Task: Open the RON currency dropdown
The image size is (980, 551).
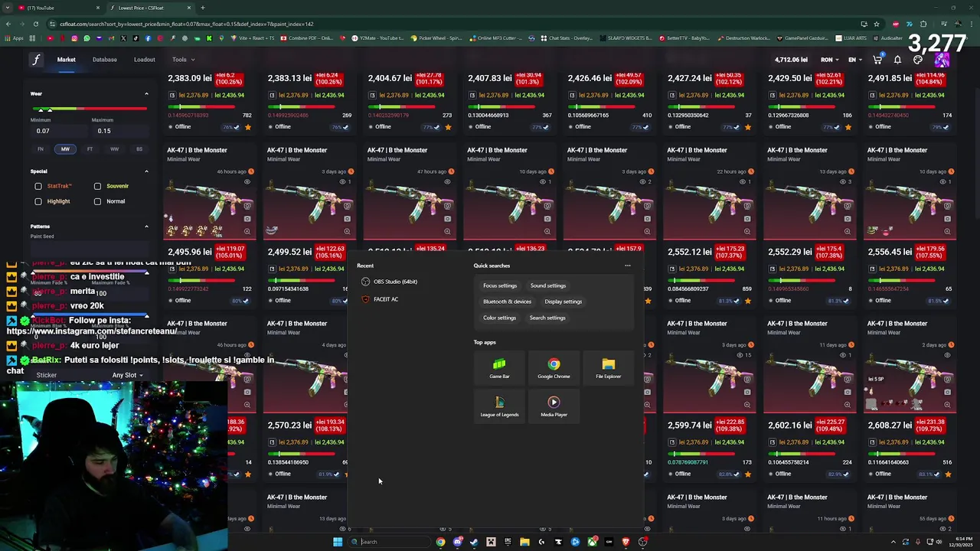Action: pyautogui.click(x=831, y=60)
